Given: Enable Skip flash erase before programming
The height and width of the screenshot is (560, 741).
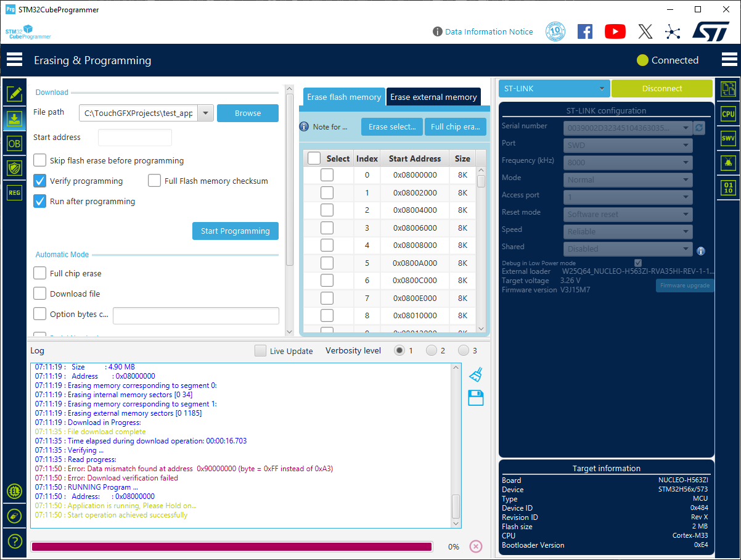Looking at the screenshot, I should [x=40, y=160].
